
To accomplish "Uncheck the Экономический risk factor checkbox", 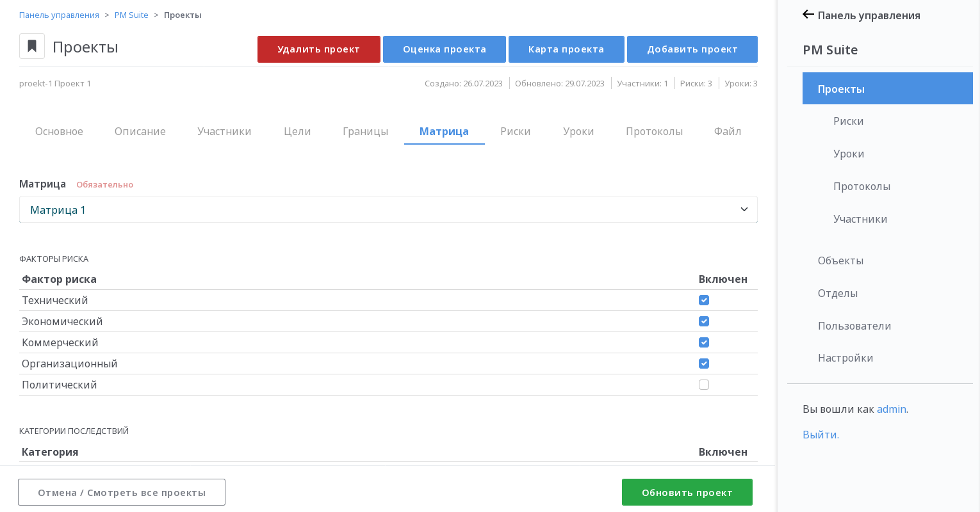I will [704, 321].
